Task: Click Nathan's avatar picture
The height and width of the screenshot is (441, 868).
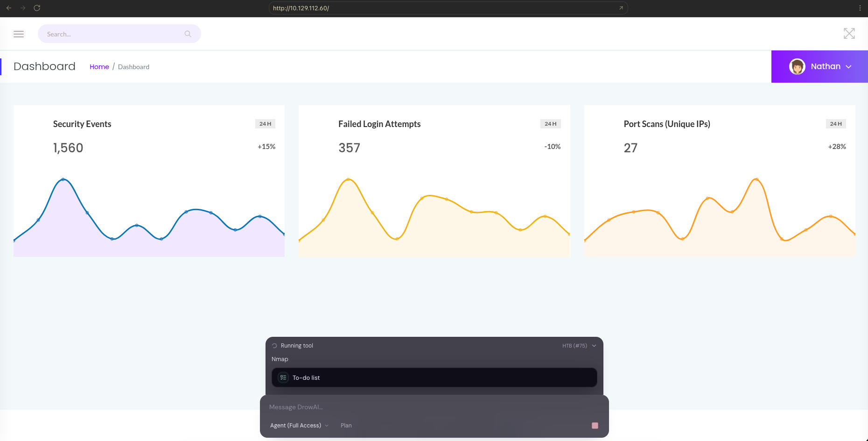Action: pos(797,66)
